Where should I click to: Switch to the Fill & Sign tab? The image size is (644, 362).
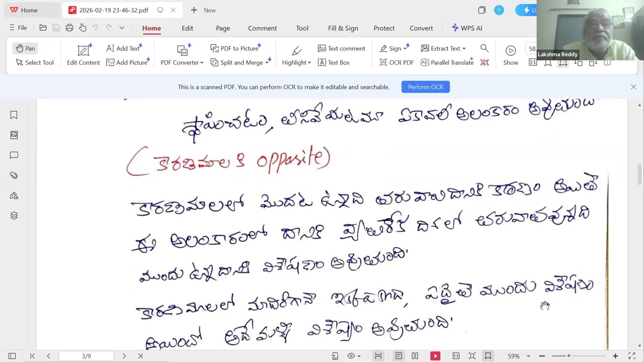point(343,28)
